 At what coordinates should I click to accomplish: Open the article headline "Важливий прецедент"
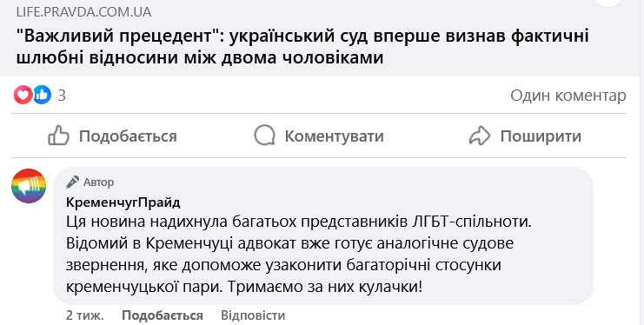[x=302, y=46]
